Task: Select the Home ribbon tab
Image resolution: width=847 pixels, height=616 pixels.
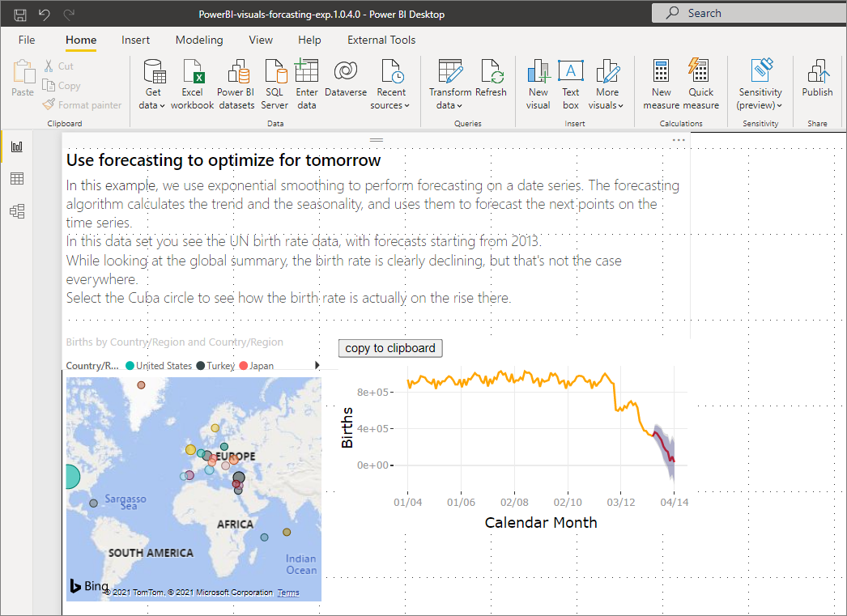Action: [x=81, y=40]
